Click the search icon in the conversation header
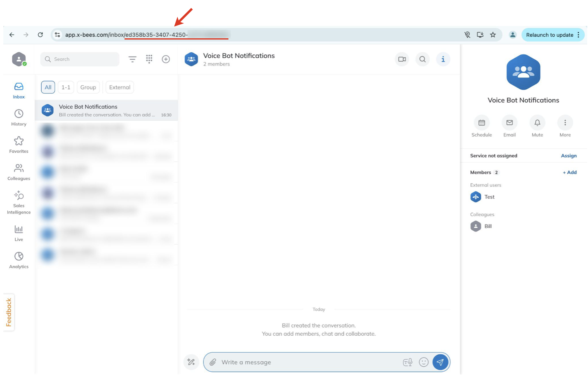Viewport: 588px width, 379px height. click(422, 59)
